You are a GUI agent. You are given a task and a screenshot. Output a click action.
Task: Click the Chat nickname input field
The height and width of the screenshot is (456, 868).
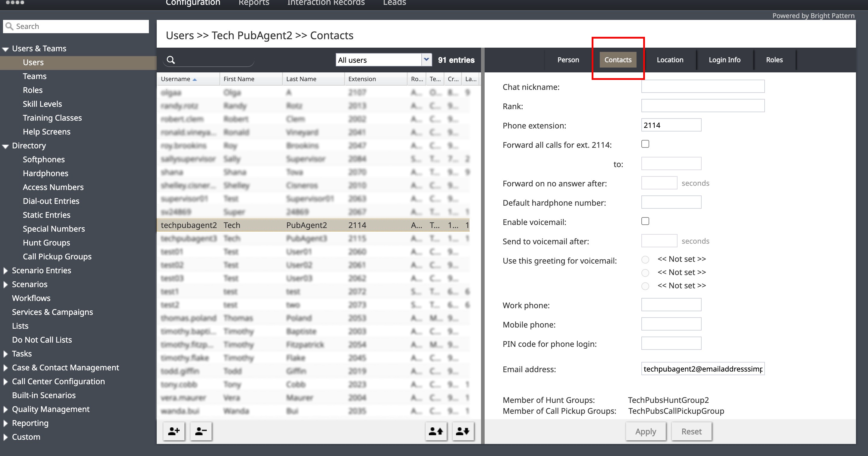click(703, 86)
